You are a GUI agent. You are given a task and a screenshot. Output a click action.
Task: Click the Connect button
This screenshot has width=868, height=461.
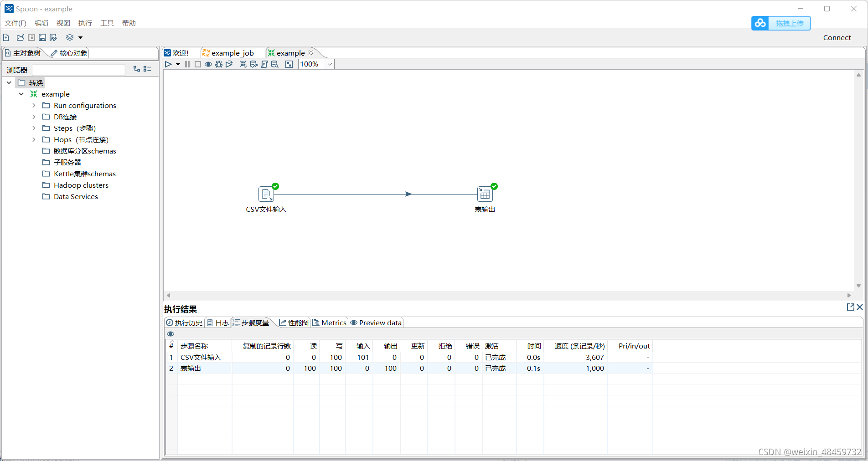point(837,38)
